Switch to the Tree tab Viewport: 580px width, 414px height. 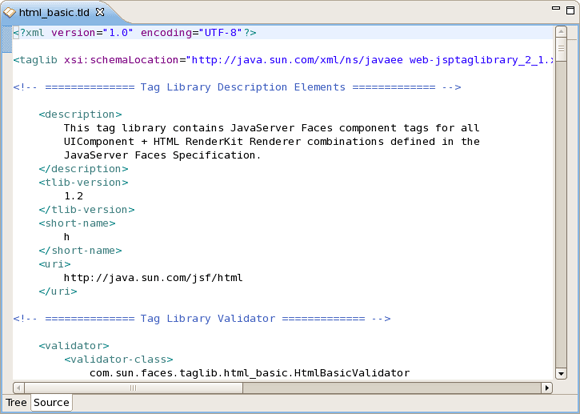click(x=16, y=403)
